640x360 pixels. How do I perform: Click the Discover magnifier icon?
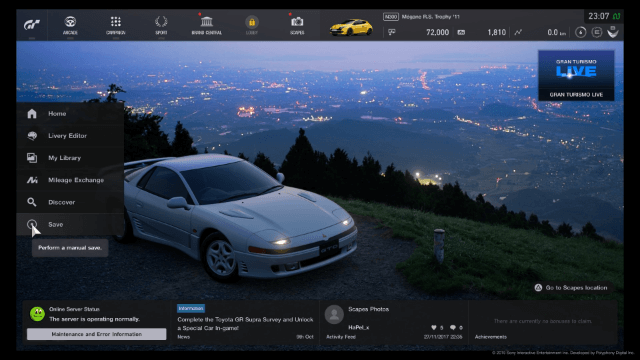(x=32, y=202)
